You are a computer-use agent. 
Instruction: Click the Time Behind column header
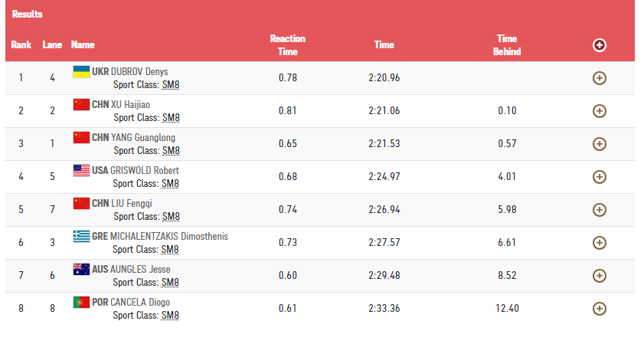point(507,45)
